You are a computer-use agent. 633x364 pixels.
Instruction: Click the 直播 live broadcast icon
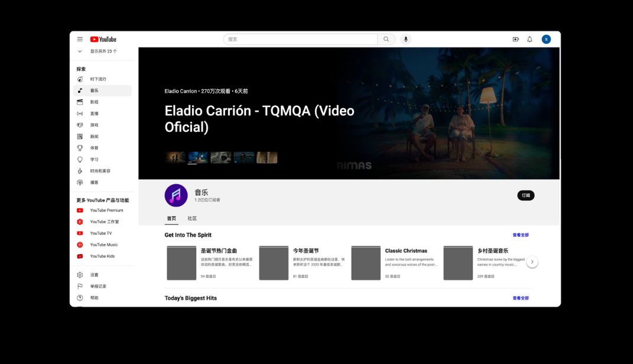point(80,113)
